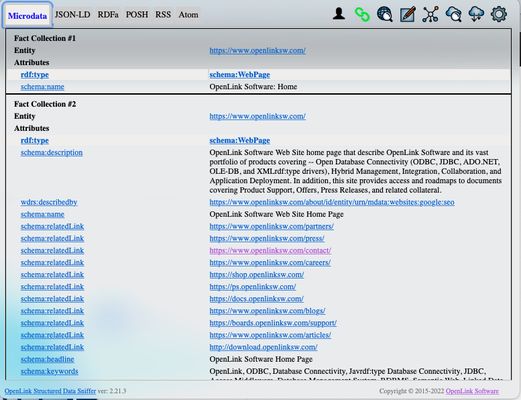Open the shop.openlinksw.com link
This screenshot has width=521, height=400.
[x=257, y=275]
